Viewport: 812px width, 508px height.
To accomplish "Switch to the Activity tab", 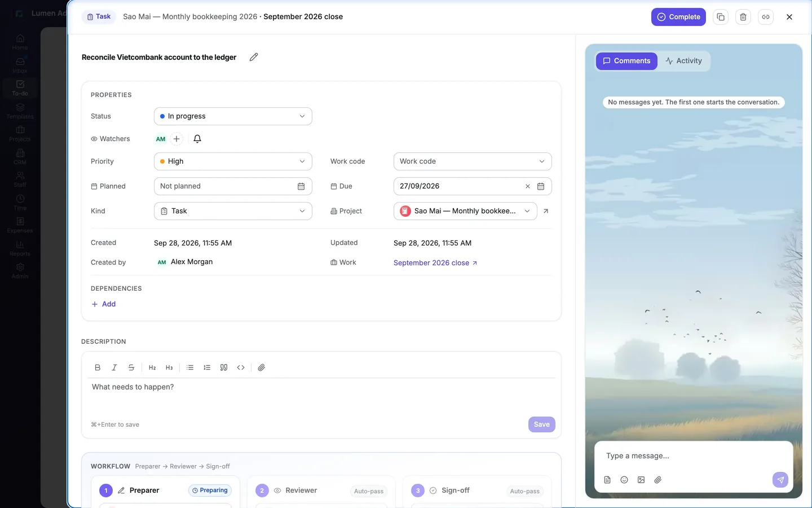I will click(683, 61).
